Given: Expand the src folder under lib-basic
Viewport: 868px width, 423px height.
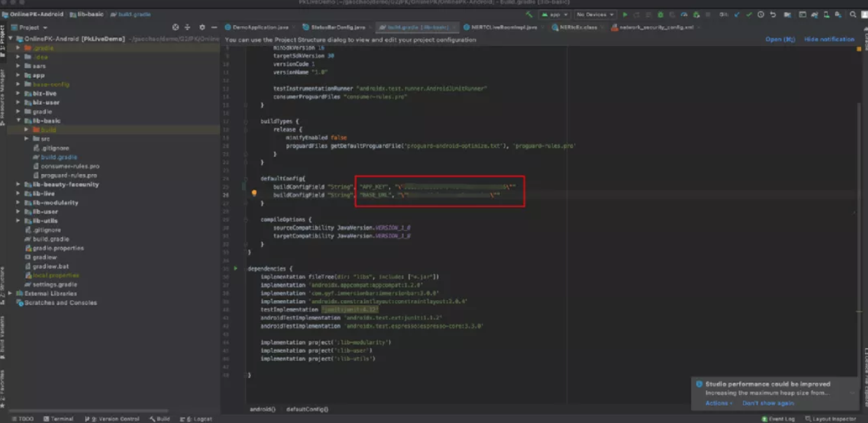Looking at the screenshot, I should 27,139.
